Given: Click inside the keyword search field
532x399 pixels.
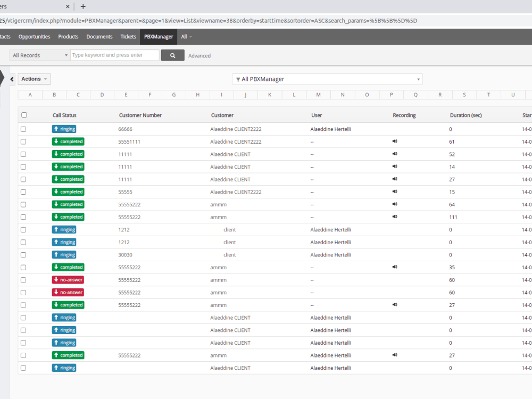Looking at the screenshot, I should [114, 55].
